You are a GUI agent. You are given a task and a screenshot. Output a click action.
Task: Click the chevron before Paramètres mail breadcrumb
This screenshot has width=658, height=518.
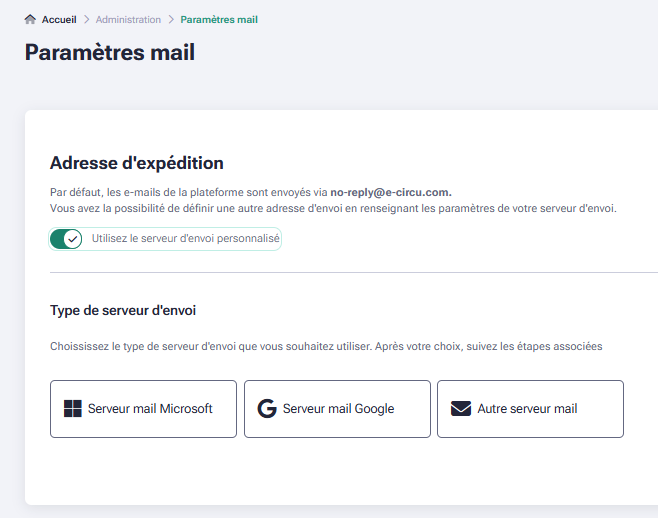pos(171,19)
